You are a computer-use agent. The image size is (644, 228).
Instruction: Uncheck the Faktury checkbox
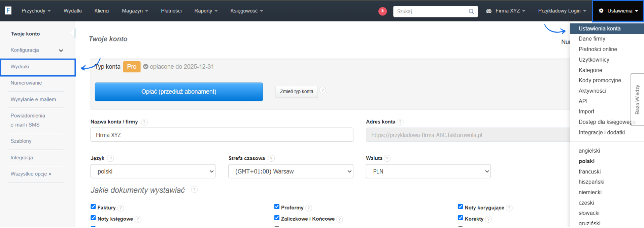93,207
